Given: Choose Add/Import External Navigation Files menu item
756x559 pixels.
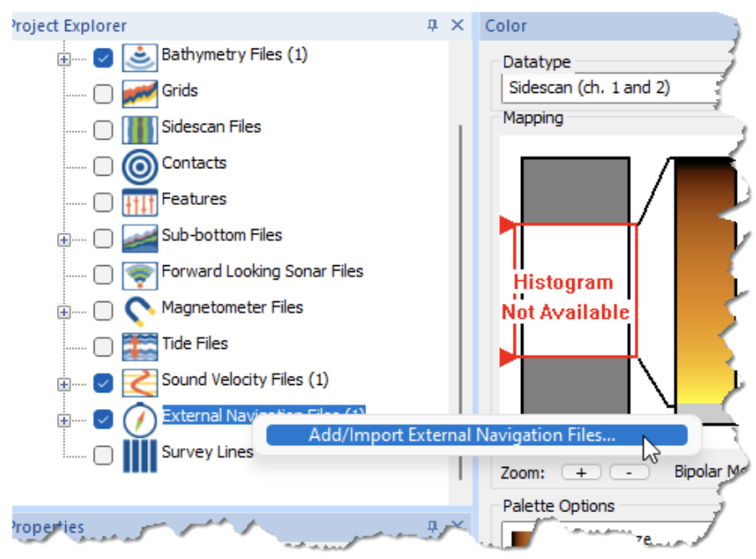Looking at the screenshot, I should click(x=477, y=435).
